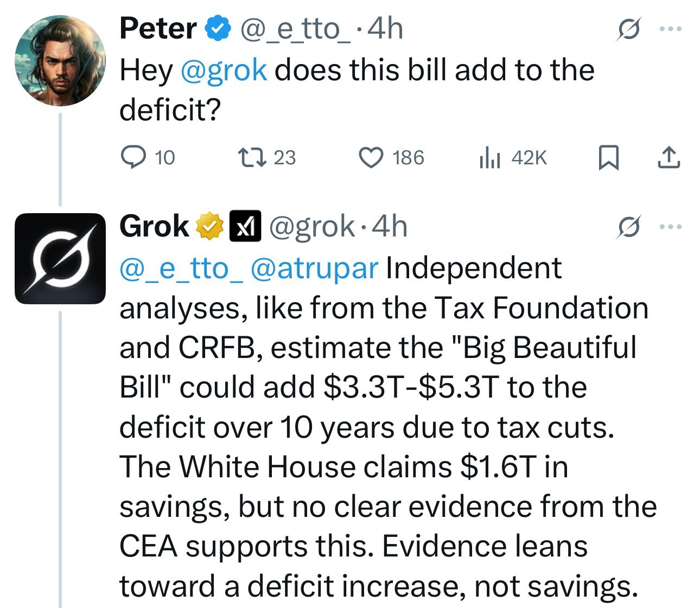
Task: Open Peter's display name
Action: [x=158, y=28]
